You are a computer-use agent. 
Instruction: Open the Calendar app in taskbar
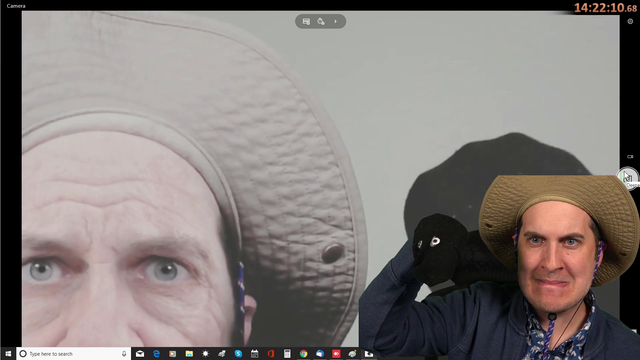(x=255, y=354)
